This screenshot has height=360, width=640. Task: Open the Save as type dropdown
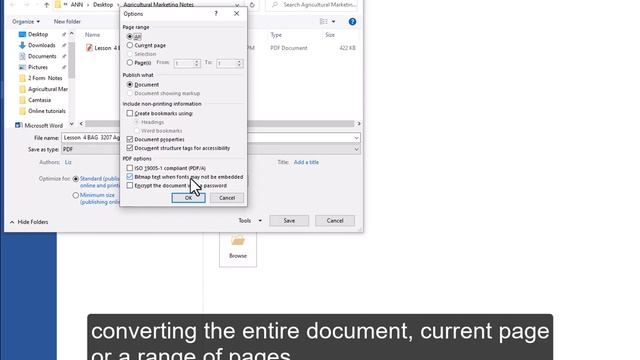211,149
